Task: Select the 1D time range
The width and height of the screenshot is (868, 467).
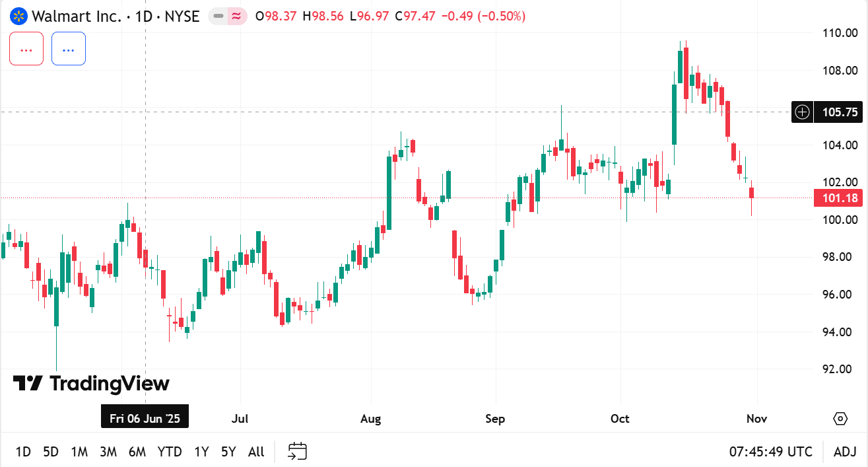Action: tap(23, 452)
